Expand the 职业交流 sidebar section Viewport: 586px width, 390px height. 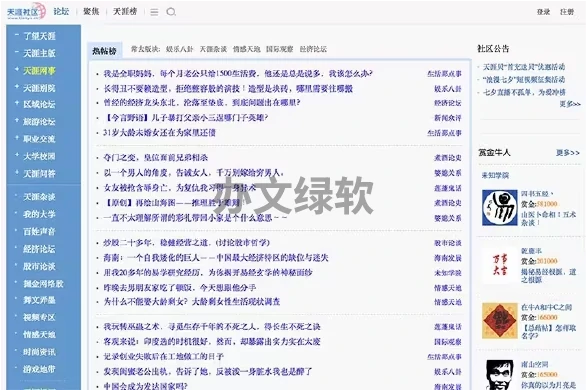[16, 138]
